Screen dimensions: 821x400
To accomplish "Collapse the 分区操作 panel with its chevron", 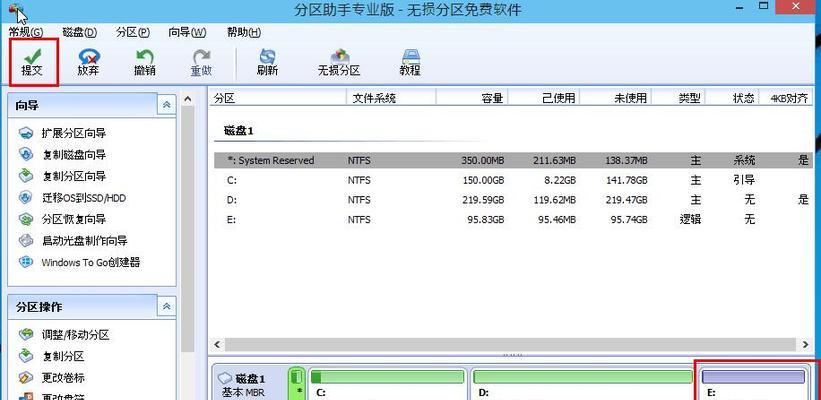I will [x=167, y=307].
